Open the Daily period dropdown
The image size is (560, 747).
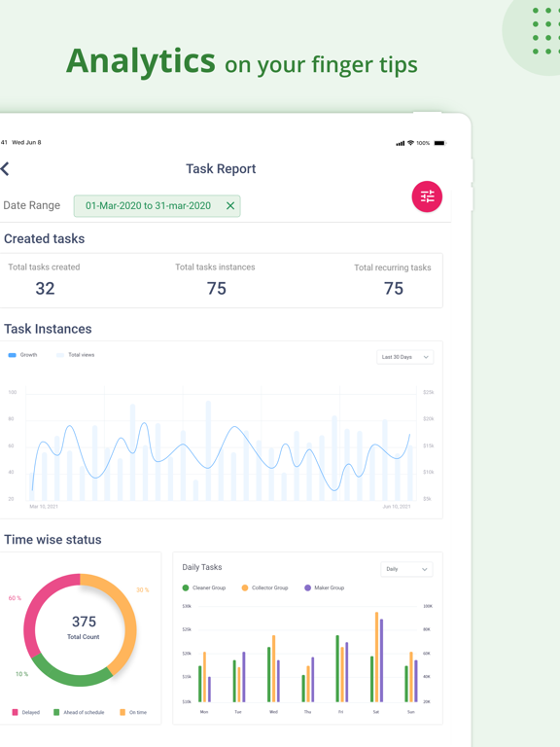coord(406,569)
